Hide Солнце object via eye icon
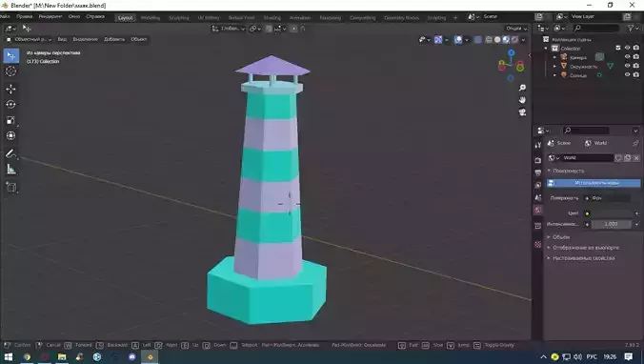Image resolution: width=644 pixels, height=364 pixels. 627,74
